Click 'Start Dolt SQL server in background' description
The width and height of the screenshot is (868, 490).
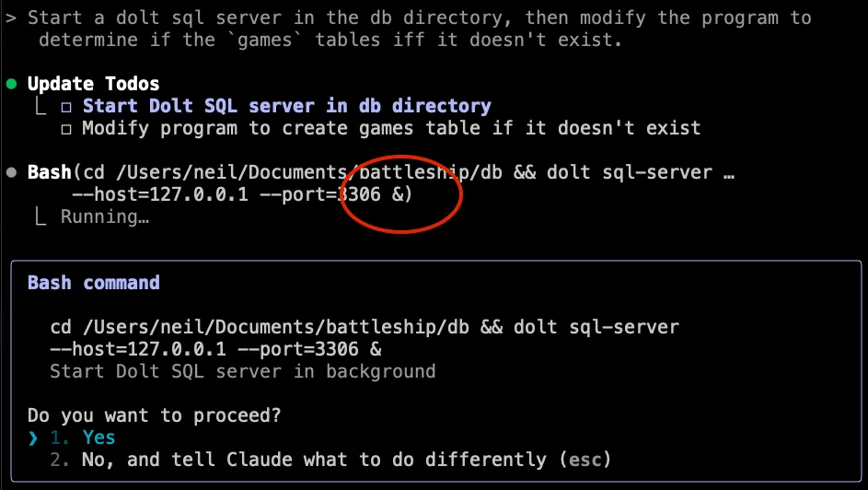point(242,371)
